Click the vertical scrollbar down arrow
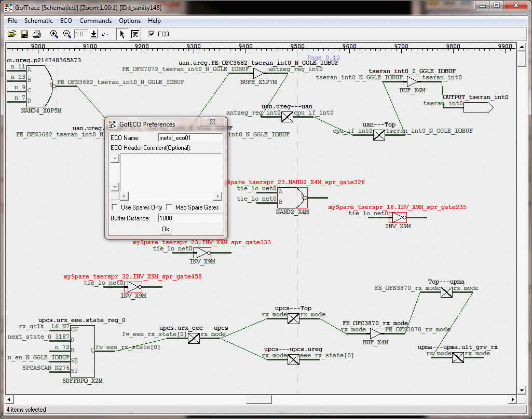This screenshot has width=532, height=419. pyautogui.click(x=522, y=390)
